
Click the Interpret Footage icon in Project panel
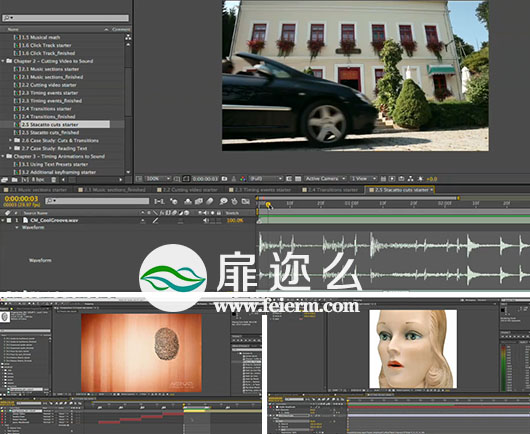pyautogui.click(x=5, y=180)
